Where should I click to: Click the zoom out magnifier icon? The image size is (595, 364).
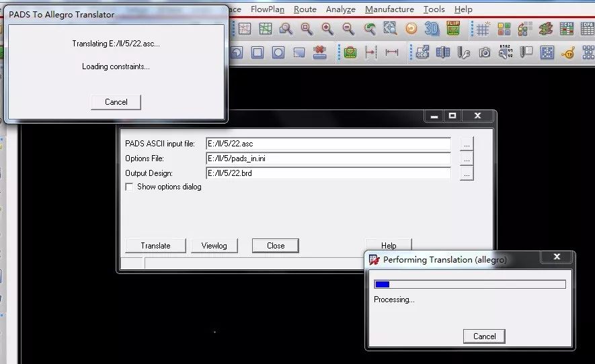click(x=348, y=29)
